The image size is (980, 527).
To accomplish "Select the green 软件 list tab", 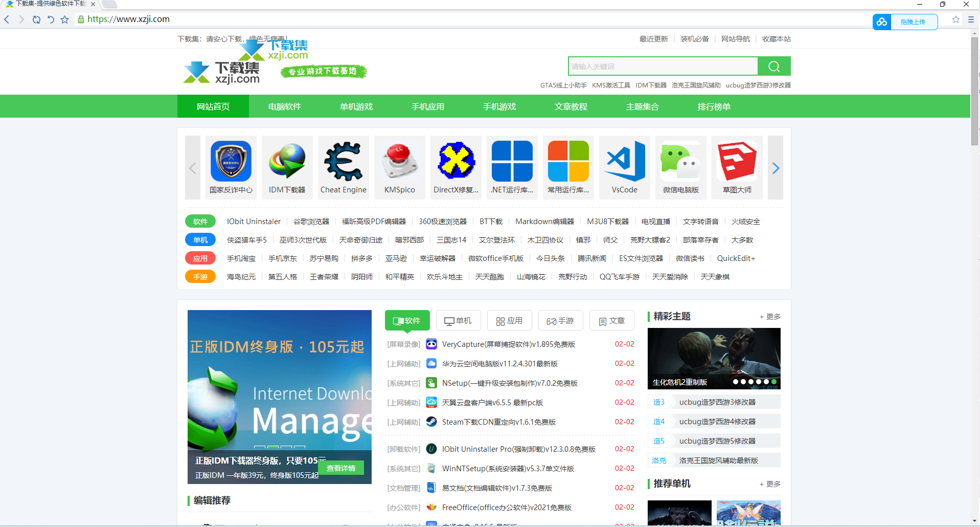I will click(x=407, y=321).
